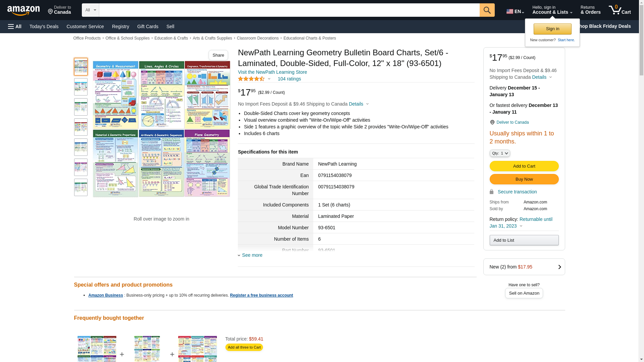644x362 pixels.
Task: Expand See more specifications
Action: (x=252, y=255)
